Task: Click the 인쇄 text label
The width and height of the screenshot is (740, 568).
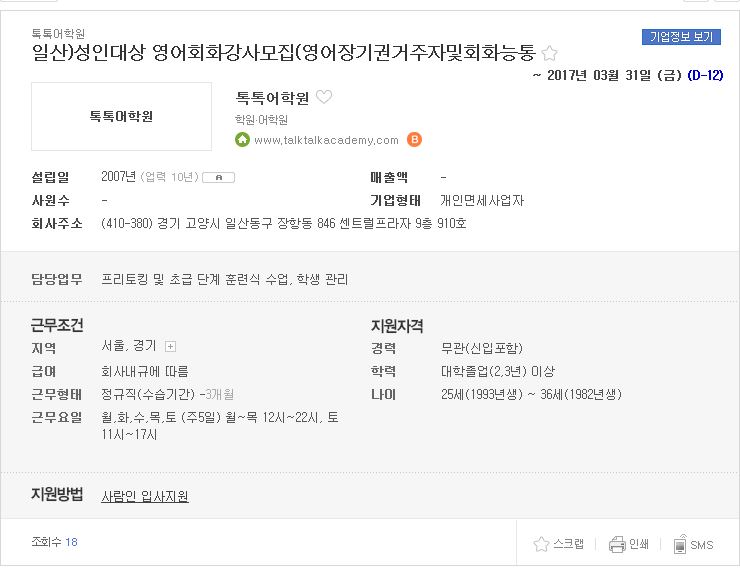Action: [x=639, y=544]
